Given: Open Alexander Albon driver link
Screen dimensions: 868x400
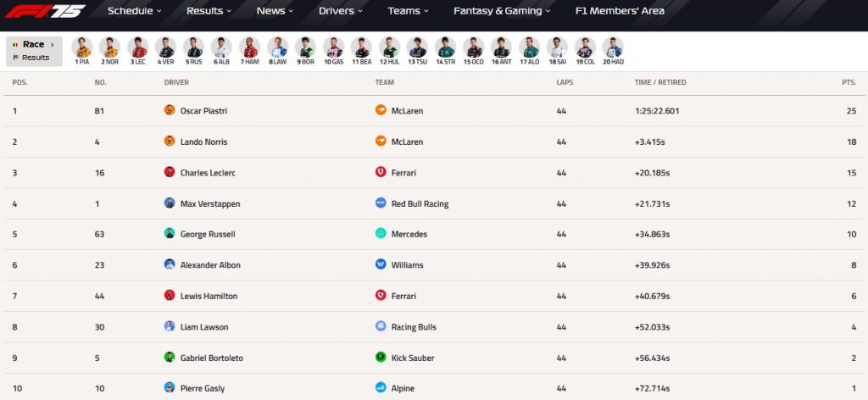Looking at the screenshot, I should coord(210,265).
